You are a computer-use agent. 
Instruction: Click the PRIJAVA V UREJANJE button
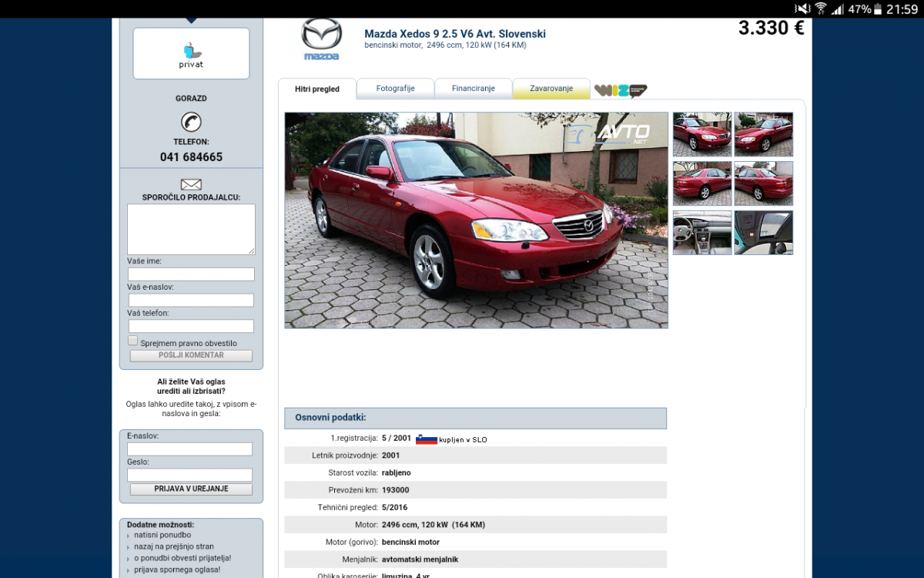pyautogui.click(x=191, y=489)
